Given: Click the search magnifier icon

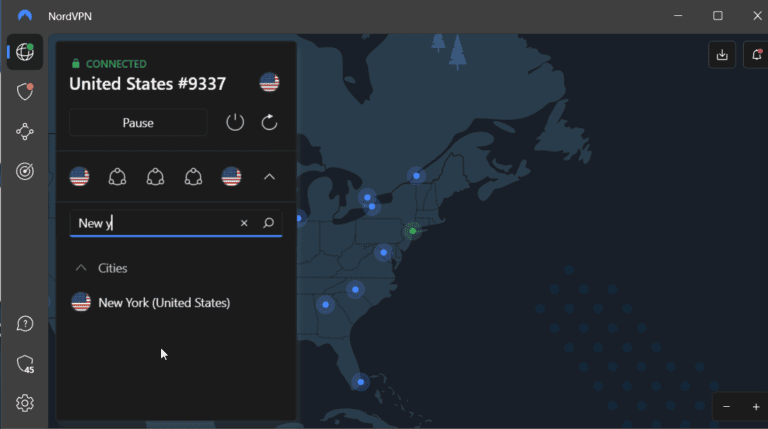Looking at the screenshot, I should click(268, 223).
